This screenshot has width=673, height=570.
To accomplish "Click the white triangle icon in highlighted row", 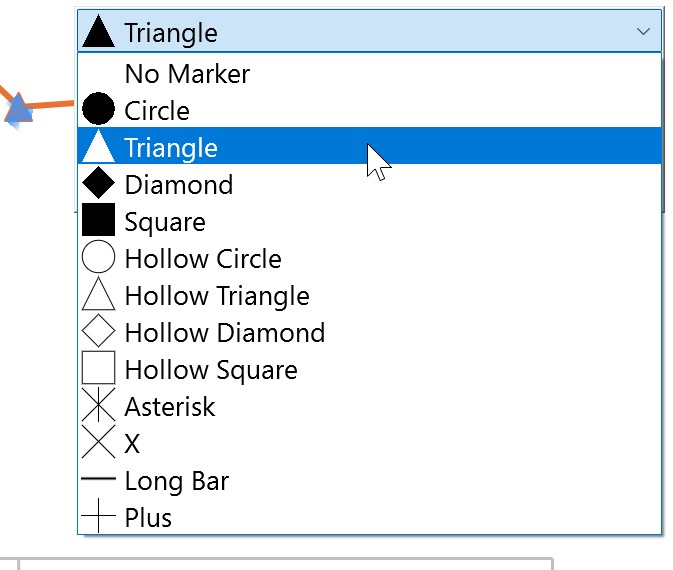I will click(x=98, y=147).
